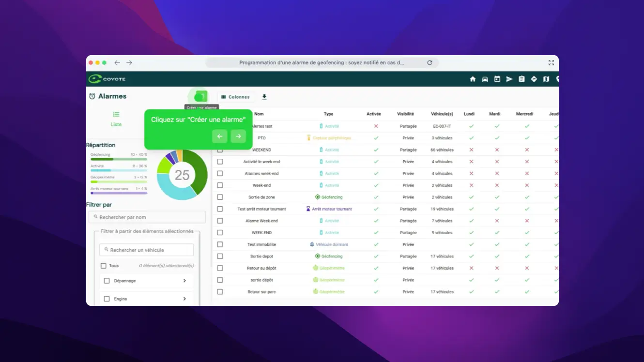Open the map icon in top bar

(x=546, y=79)
